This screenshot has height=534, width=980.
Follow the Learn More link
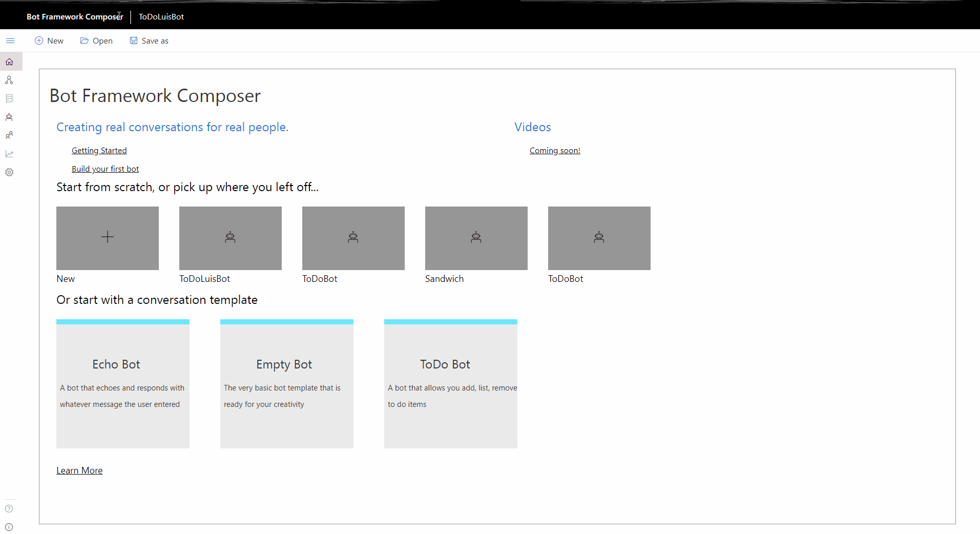79,470
